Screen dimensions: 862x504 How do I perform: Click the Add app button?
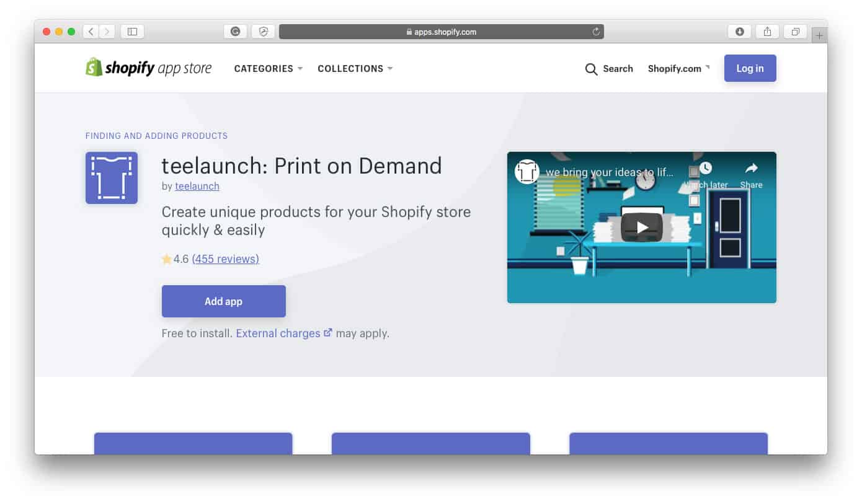click(x=223, y=301)
